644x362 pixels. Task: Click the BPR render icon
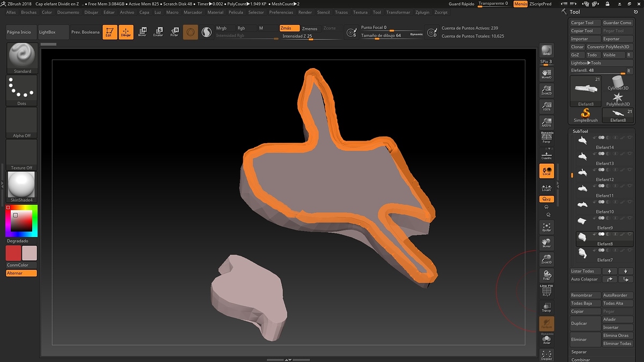[x=546, y=50]
